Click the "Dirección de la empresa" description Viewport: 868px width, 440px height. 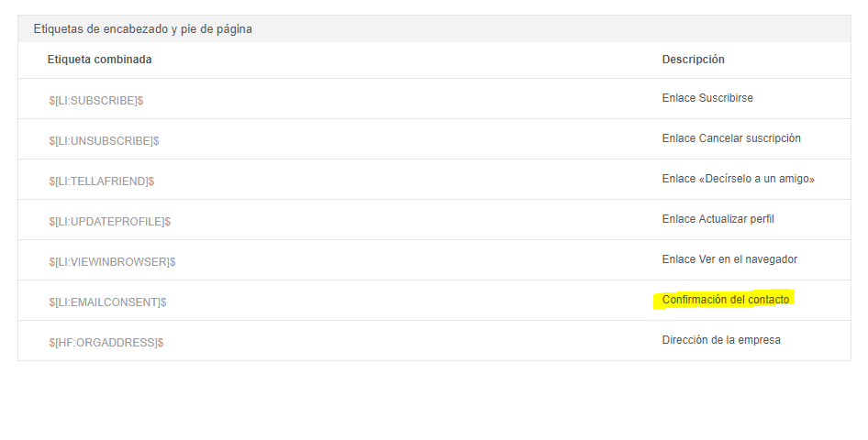click(721, 340)
